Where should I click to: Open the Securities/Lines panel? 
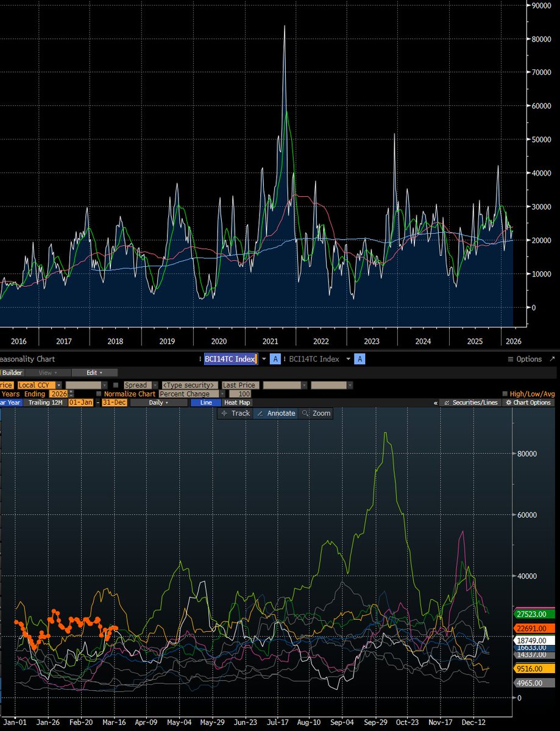click(470, 403)
